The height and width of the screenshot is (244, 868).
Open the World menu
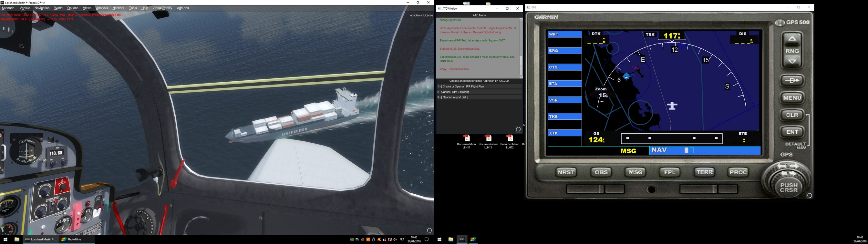pos(58,8)
